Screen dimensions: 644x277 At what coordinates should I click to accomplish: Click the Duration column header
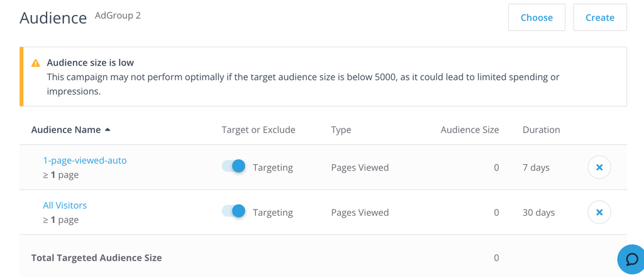coord(541,130)
